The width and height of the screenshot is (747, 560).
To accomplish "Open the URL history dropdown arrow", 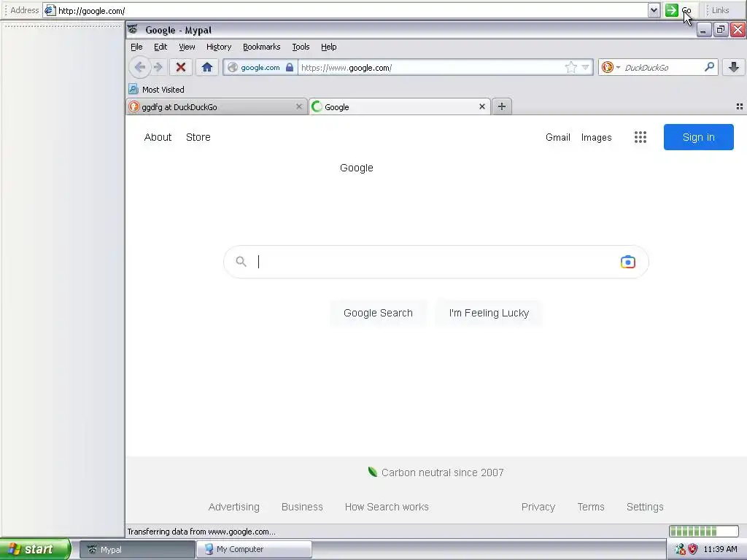I will 586,67.
